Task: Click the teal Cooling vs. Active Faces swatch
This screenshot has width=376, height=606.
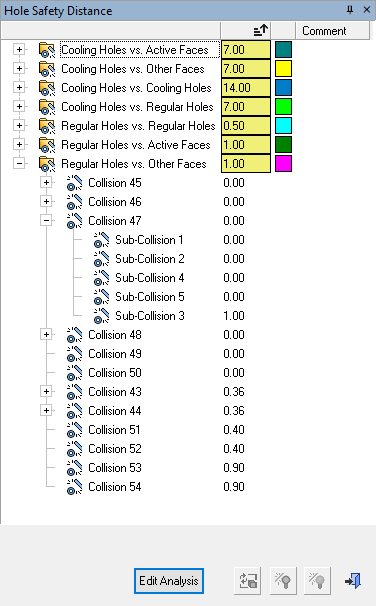Action: [283, 50]
